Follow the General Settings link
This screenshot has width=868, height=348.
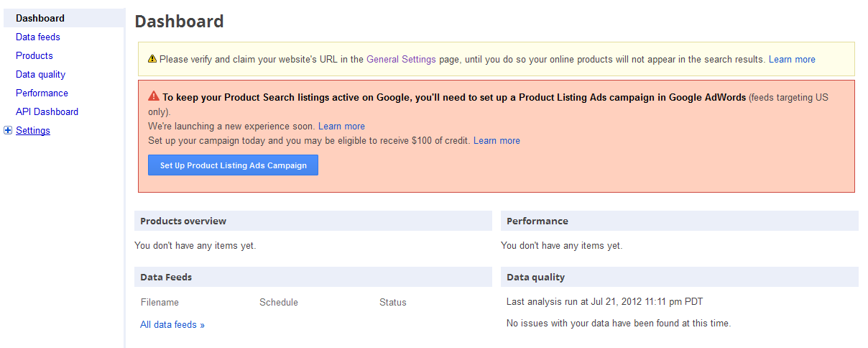click(x=401, y=59)
